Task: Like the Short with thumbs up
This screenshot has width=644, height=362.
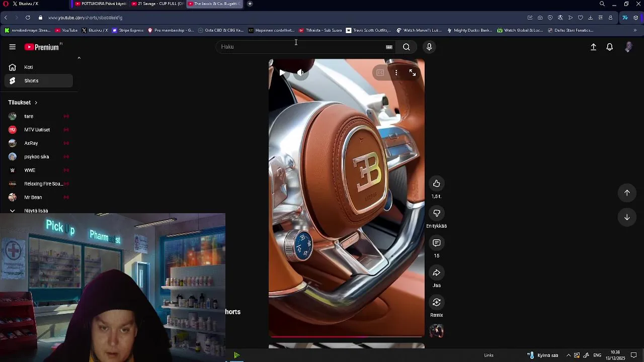Action: 437,184
